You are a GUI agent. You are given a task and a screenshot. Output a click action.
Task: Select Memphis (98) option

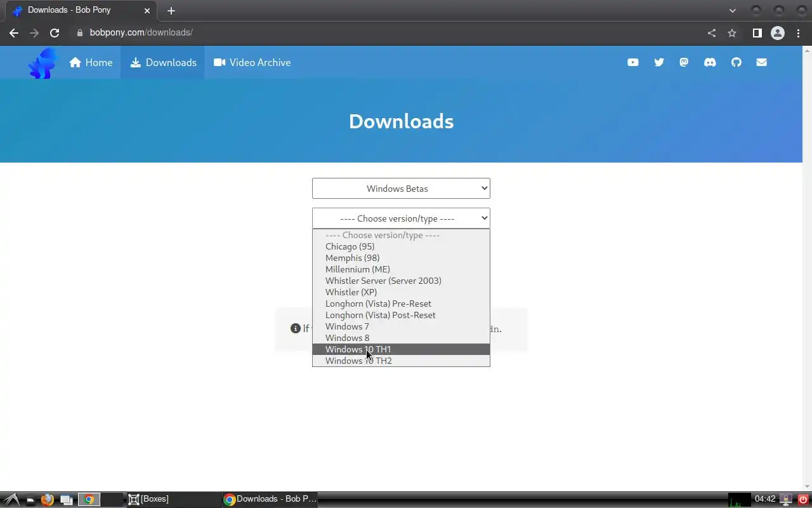(x=401, y=258)
